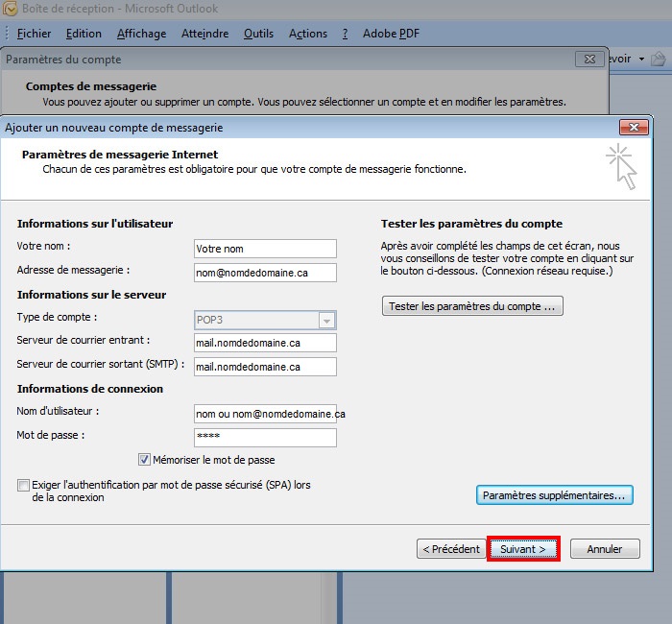This screenshot has height=624, width=672.
Task: Click the 'Informations de connexion' heading
Action: 90,389
